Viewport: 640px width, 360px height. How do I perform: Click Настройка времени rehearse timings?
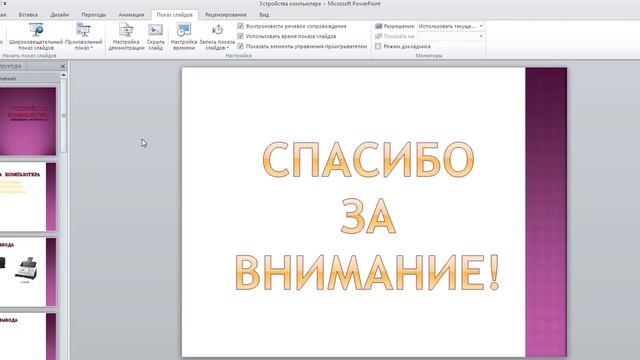(x=184, y=36)
